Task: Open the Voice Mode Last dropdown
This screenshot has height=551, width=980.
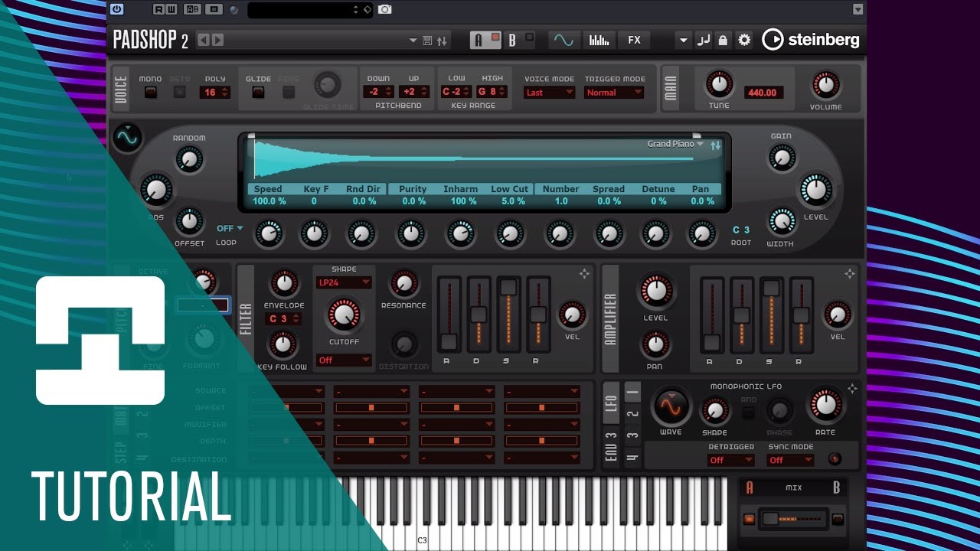Action: pyautogui.click(x=549, y=93)
